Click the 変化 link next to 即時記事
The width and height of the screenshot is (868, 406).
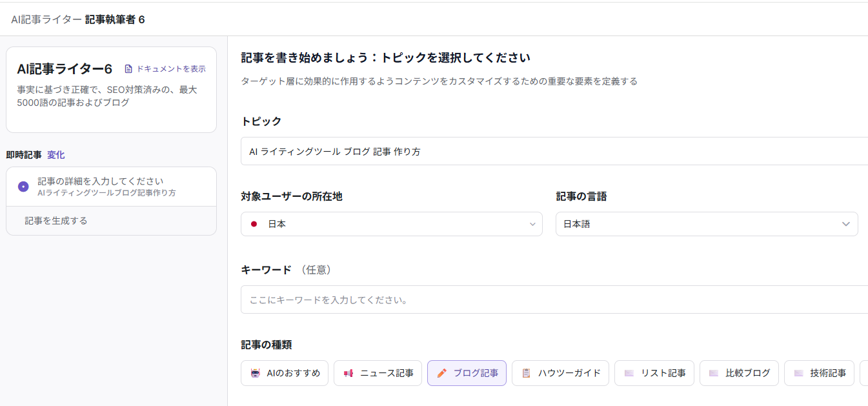click(56, 155)
